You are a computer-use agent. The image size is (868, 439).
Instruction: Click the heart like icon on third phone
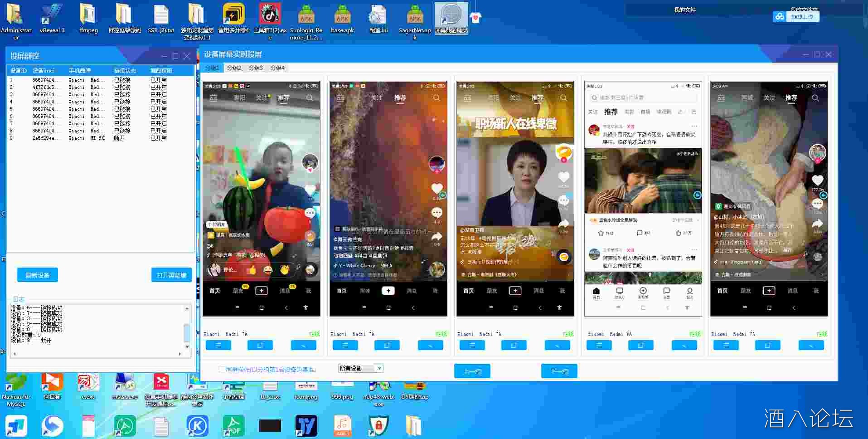coord(563,177)
